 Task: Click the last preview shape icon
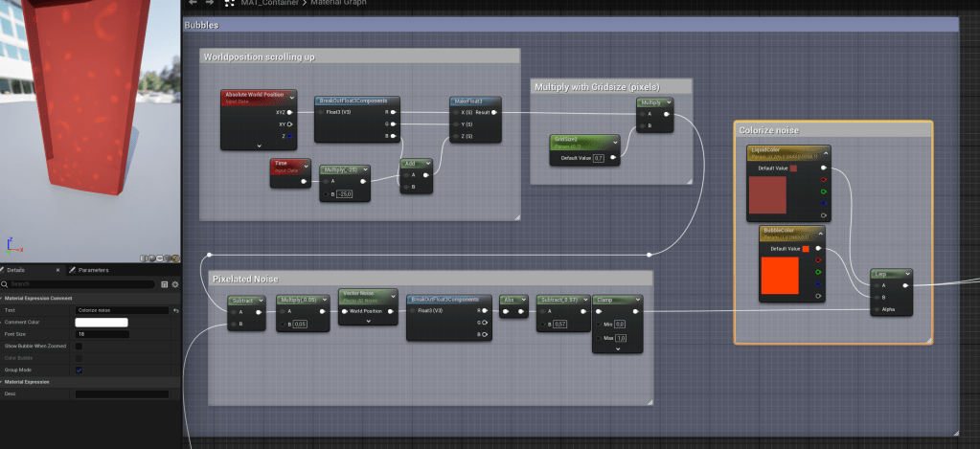click(174, 258)
